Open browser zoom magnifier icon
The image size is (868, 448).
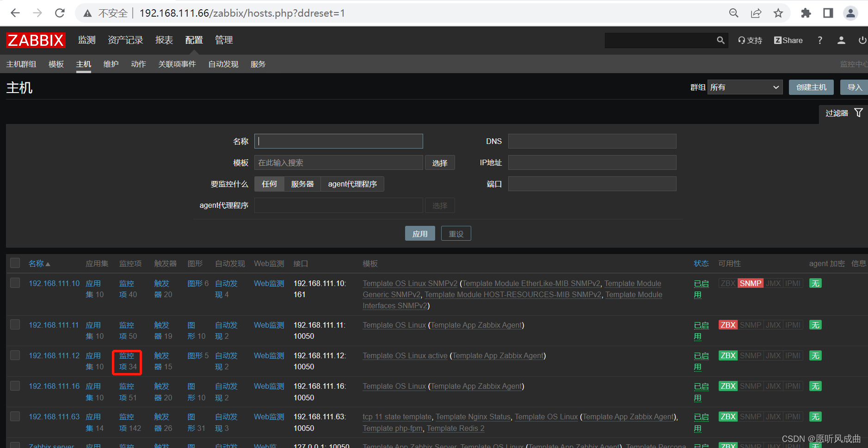click(734, 13)
